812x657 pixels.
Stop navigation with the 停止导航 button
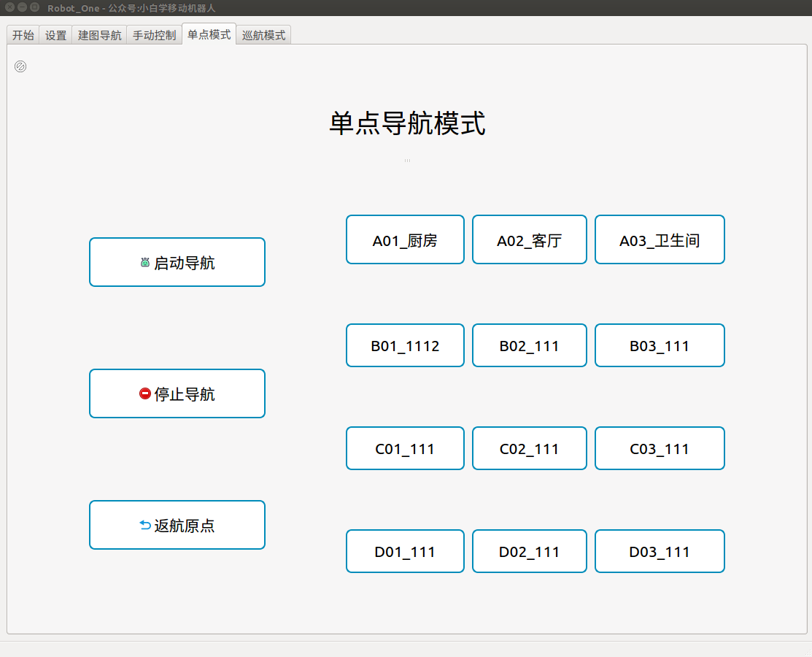click(177, 393)
